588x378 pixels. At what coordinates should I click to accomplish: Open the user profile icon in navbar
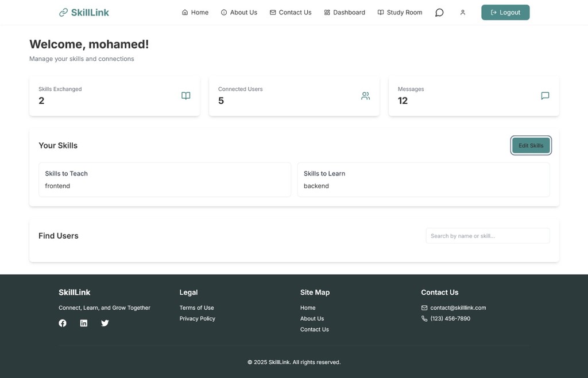point(463,13)
